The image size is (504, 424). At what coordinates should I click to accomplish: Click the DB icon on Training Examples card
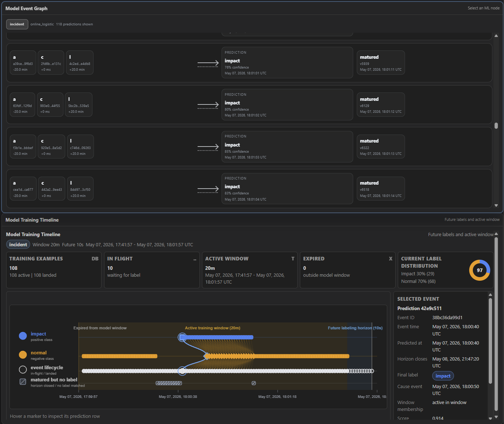95,259
